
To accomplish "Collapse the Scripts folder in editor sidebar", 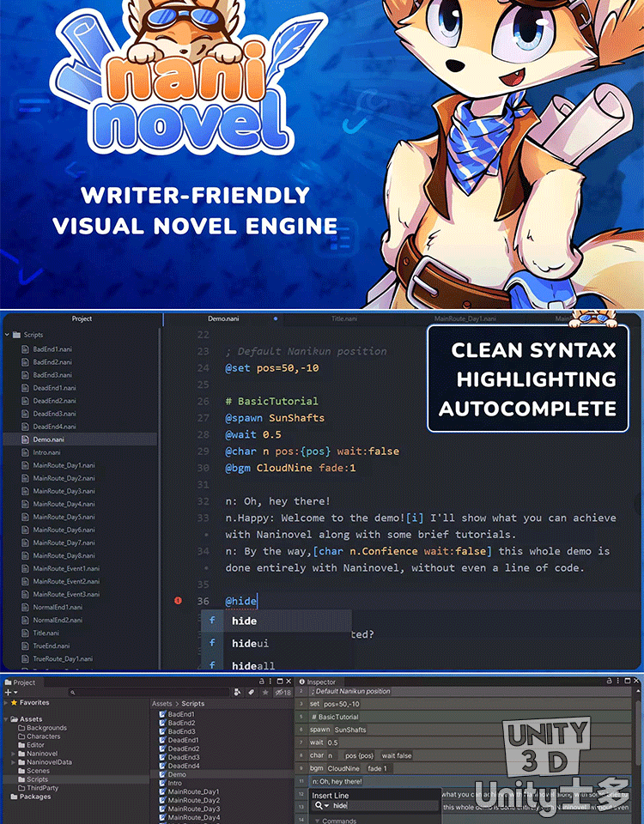I will [x=7, y=335].
